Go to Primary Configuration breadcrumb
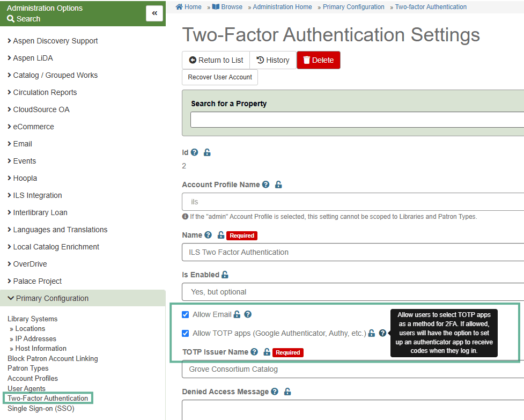The height and width of the screenshot is (420, 524). 353,6
